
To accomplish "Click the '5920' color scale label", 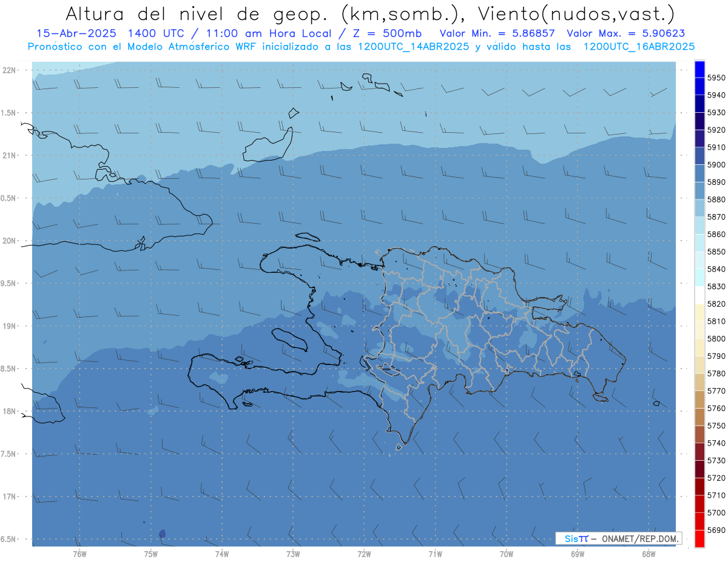I will (716, 130).
